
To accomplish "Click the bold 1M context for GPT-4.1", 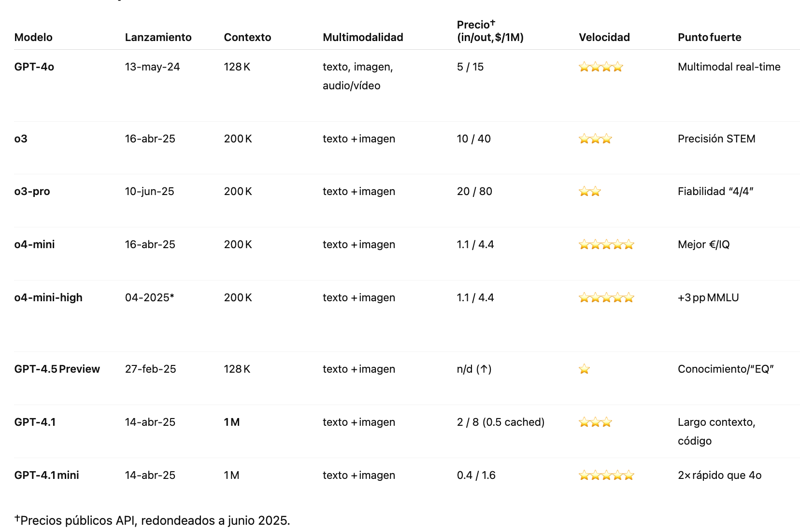I will pyautogui.click(x=232, y=422).
